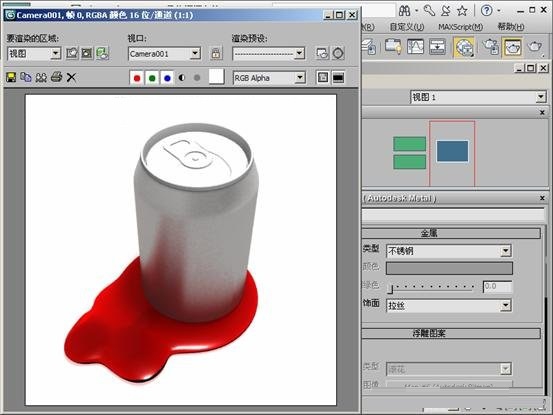The height and width of the screenshot is (415, 553).
Task: Open the 渲染预设 render preset dropdown
Action: point(269,54)
